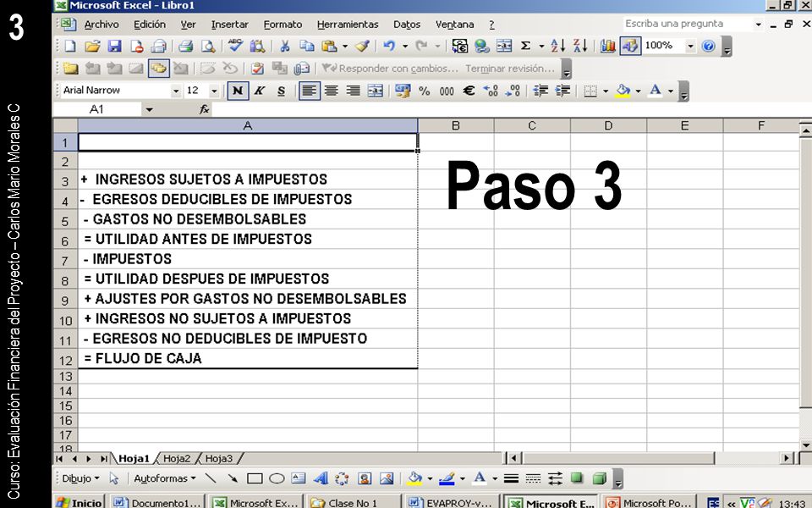Screen dimensions: 812x508
Task: Select the Format Painter brush
Action: [363, 46]
